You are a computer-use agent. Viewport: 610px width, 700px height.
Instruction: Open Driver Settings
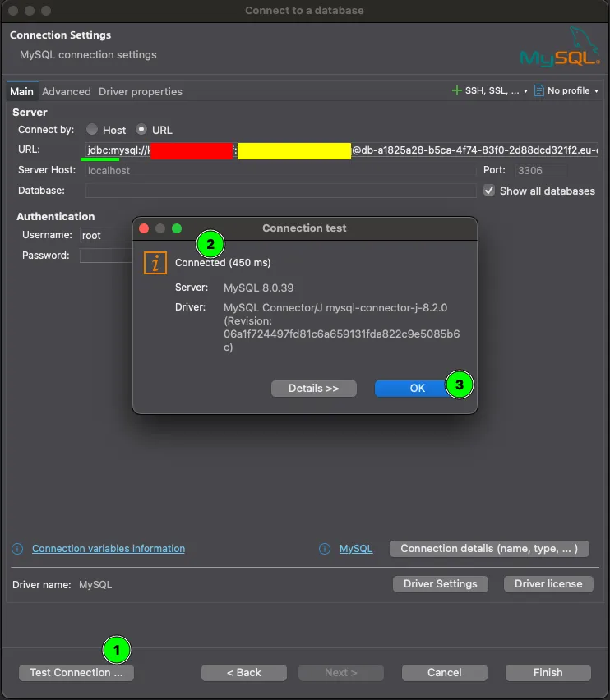(x=441, y=583)
